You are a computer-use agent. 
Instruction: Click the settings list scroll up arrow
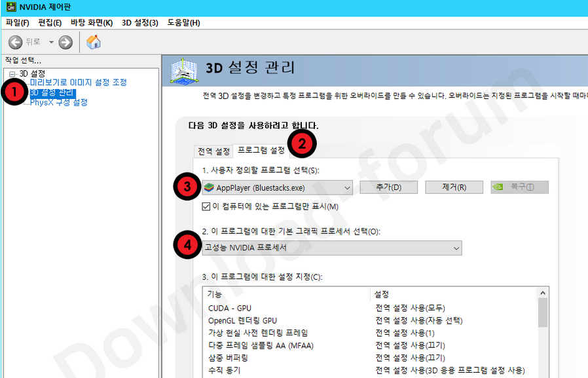543,293
